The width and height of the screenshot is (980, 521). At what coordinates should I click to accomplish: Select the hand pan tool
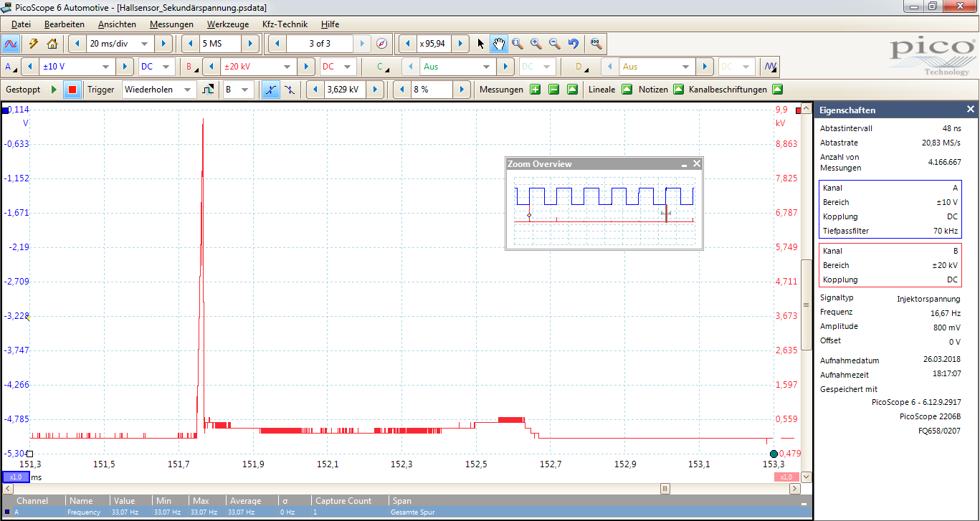[x=499, y=44]
